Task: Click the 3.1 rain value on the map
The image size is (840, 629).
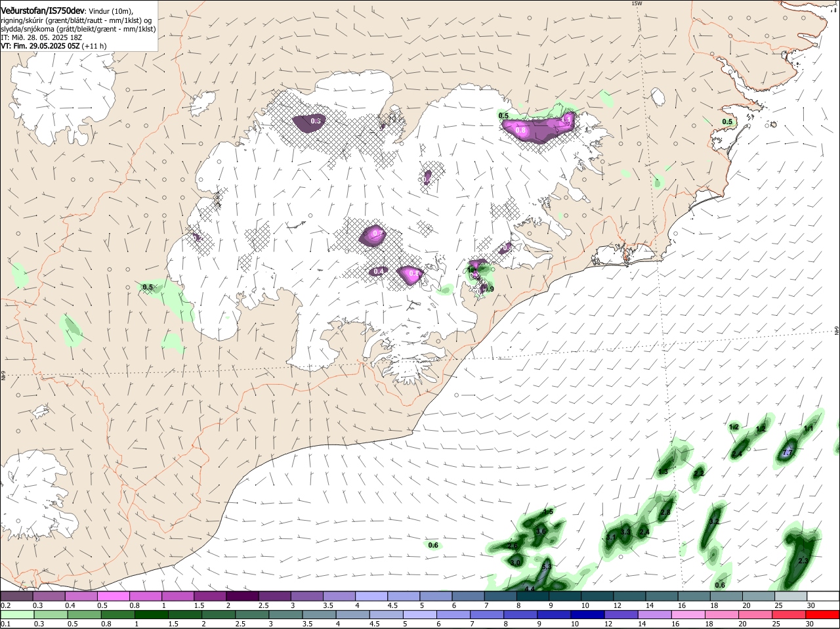Action: (x=611, y=537)
